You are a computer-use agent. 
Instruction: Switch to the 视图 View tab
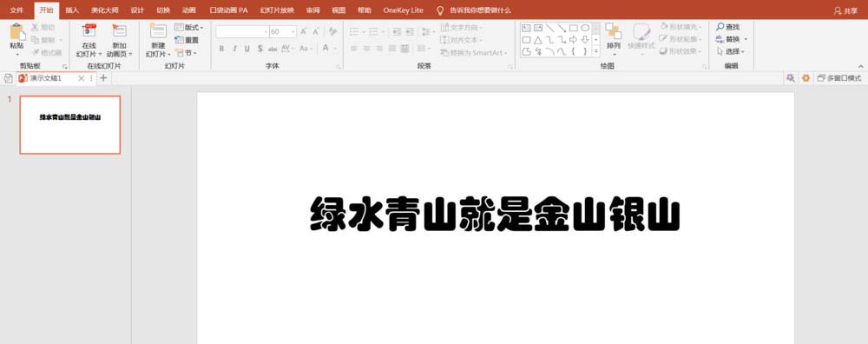point(339,10)
